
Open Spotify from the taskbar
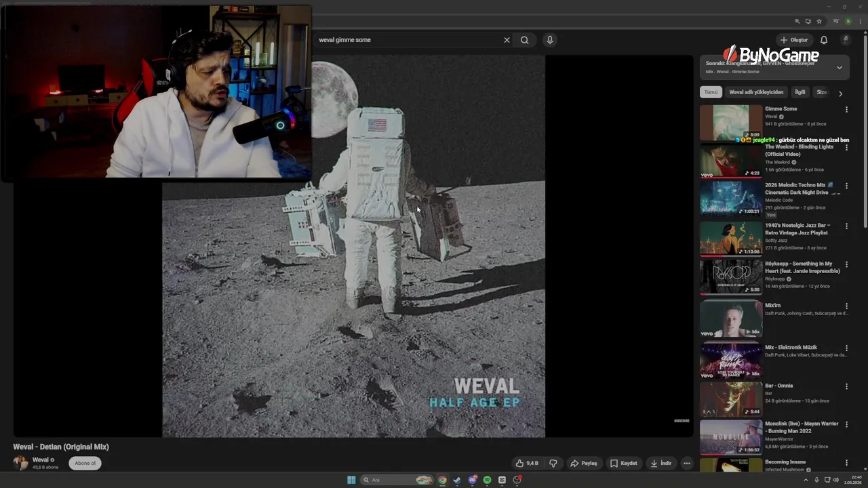487,480
